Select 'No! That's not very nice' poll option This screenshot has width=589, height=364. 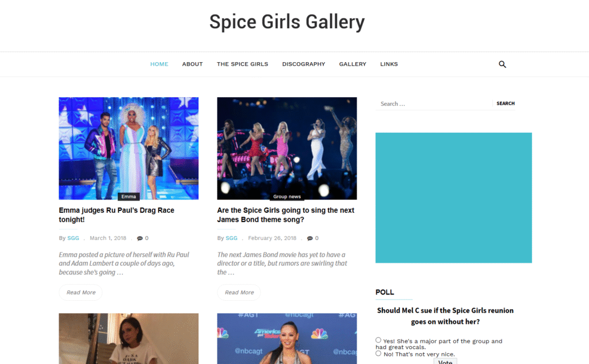click(x=378, y=354)
